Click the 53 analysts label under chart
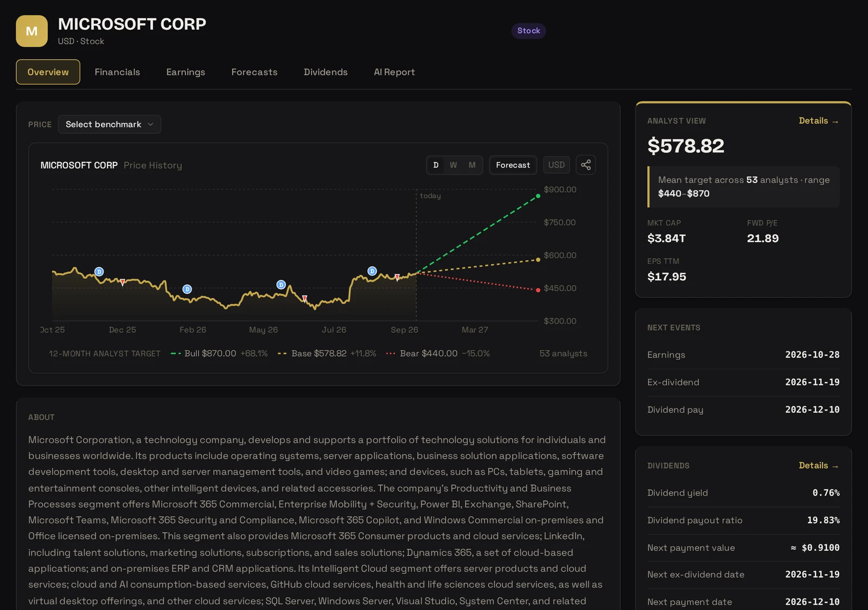Viewport: 868px width, 610px height. click(x=563, y=354)
